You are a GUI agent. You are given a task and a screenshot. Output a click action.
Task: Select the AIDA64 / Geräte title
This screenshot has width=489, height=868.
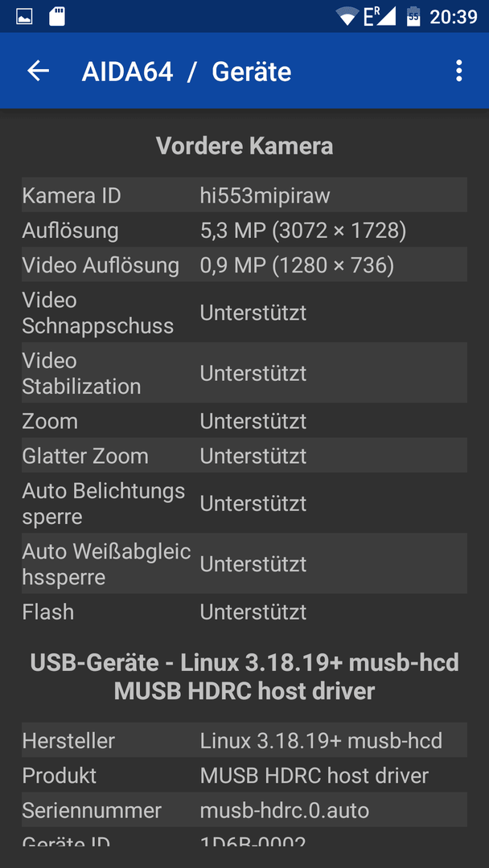(187, 72)
